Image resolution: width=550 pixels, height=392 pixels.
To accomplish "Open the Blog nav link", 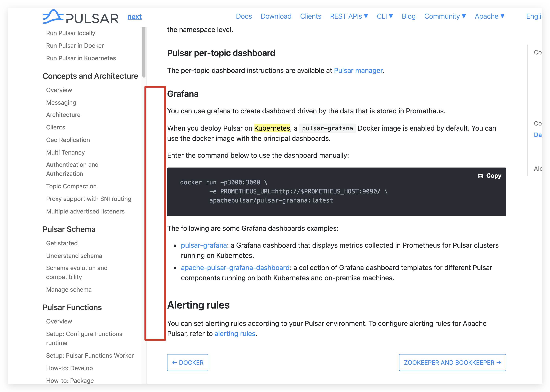I will pyautogui.click(x=408, y=16).
